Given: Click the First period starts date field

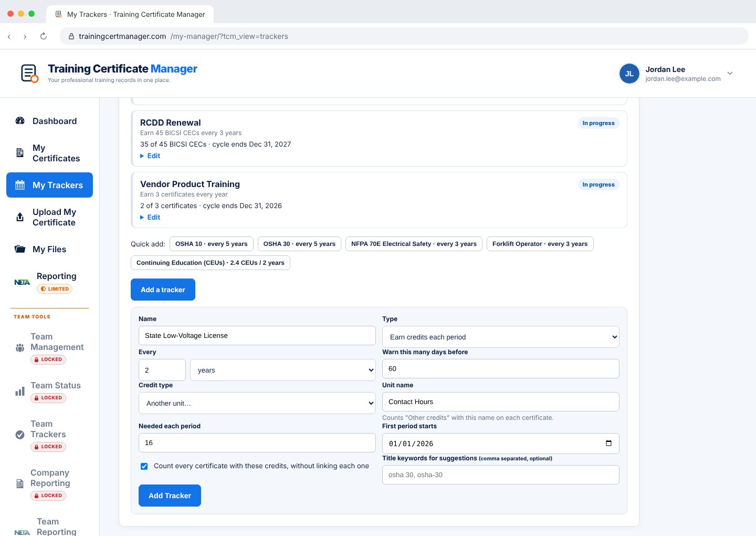Looking at the screenshot, I should pos(501,444).
